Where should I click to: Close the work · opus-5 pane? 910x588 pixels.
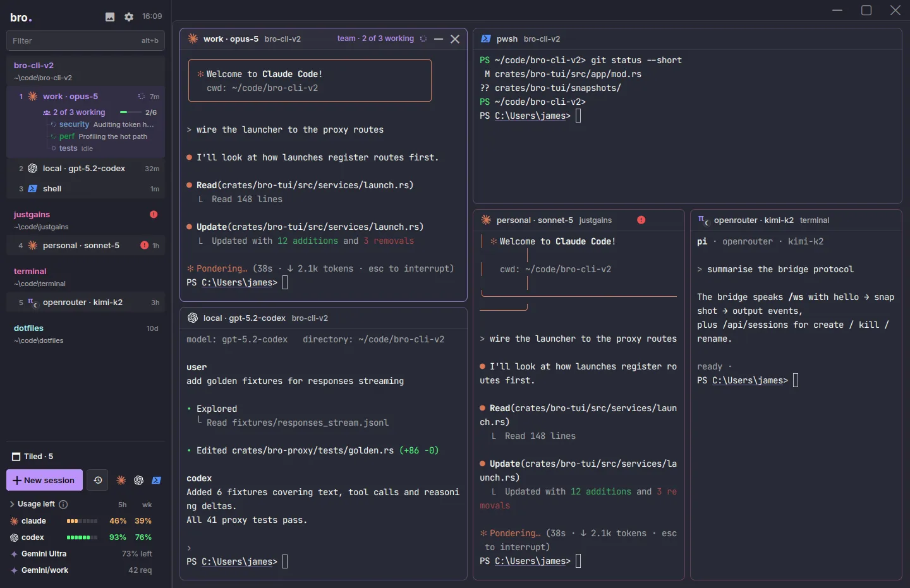[455, 39]
